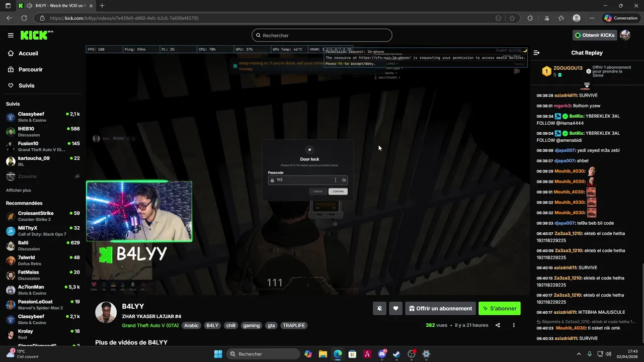Click the green S'abonner button

(x=500, y=308)
